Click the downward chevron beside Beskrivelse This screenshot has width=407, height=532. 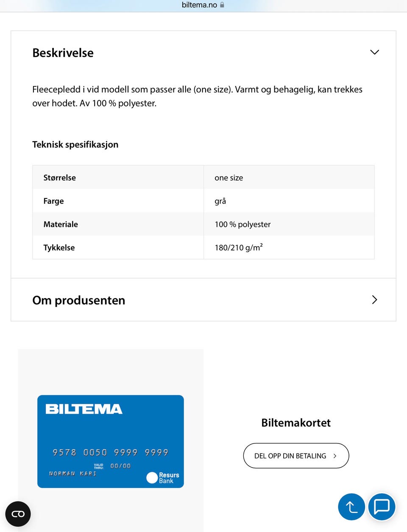coord(374,52)
